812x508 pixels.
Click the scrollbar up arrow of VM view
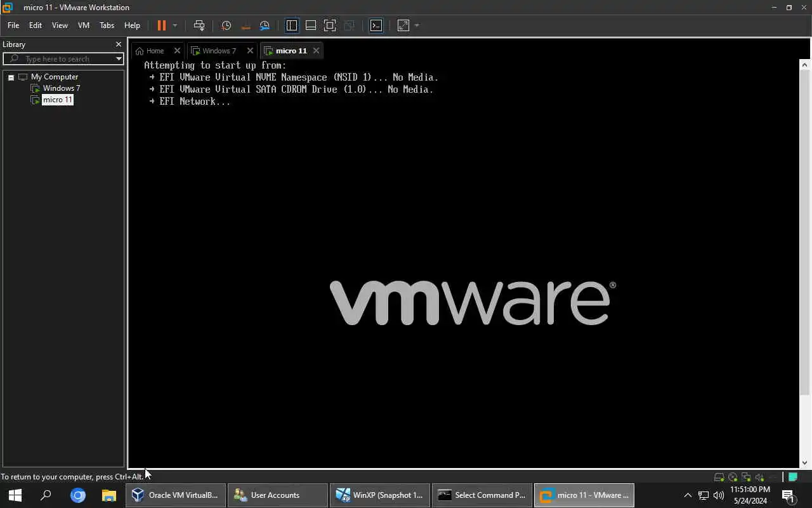point(805,65)
